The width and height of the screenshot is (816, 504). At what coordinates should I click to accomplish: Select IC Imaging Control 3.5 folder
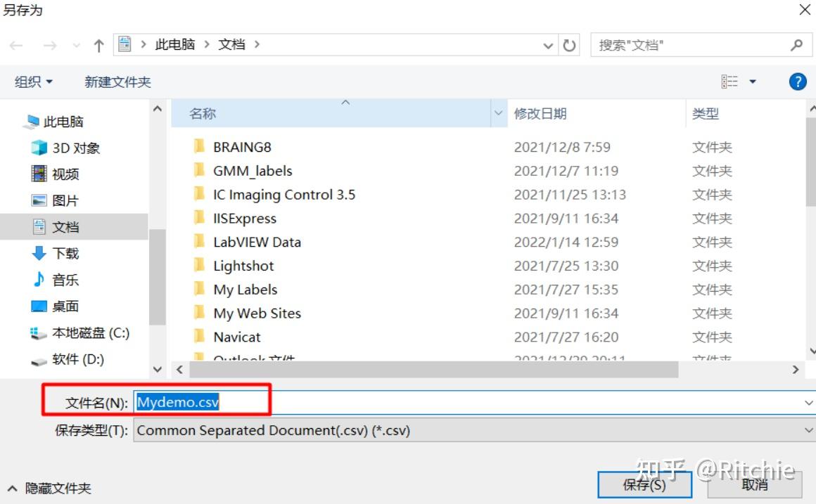(x=284, y=195)
